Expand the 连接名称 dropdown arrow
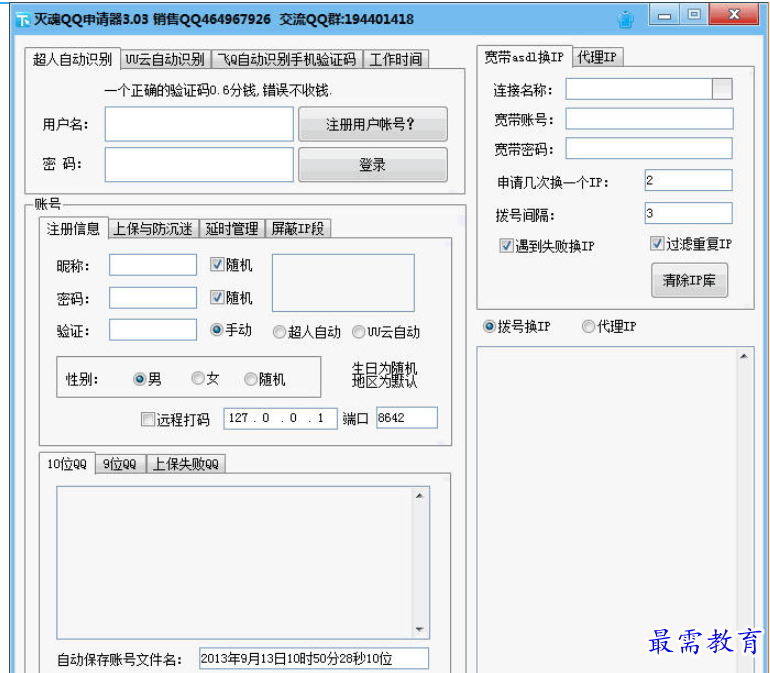Screen dimensions: 770x673 click(722, 89)
